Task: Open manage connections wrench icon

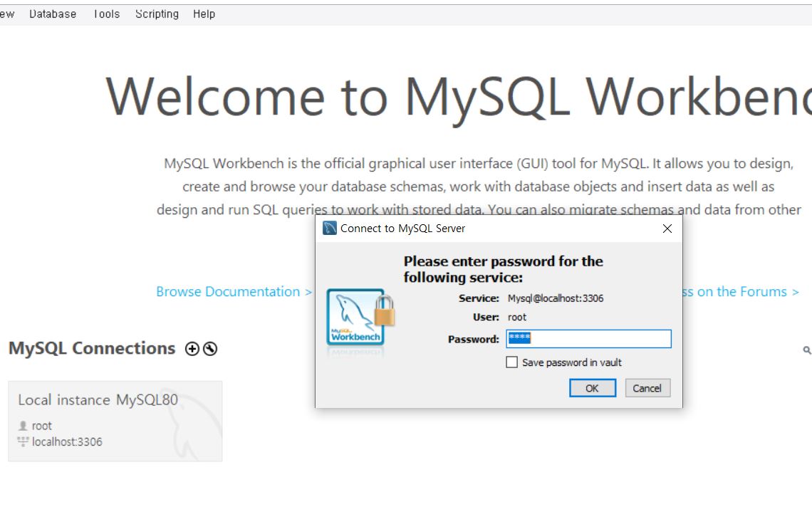Action: [209, 349]
